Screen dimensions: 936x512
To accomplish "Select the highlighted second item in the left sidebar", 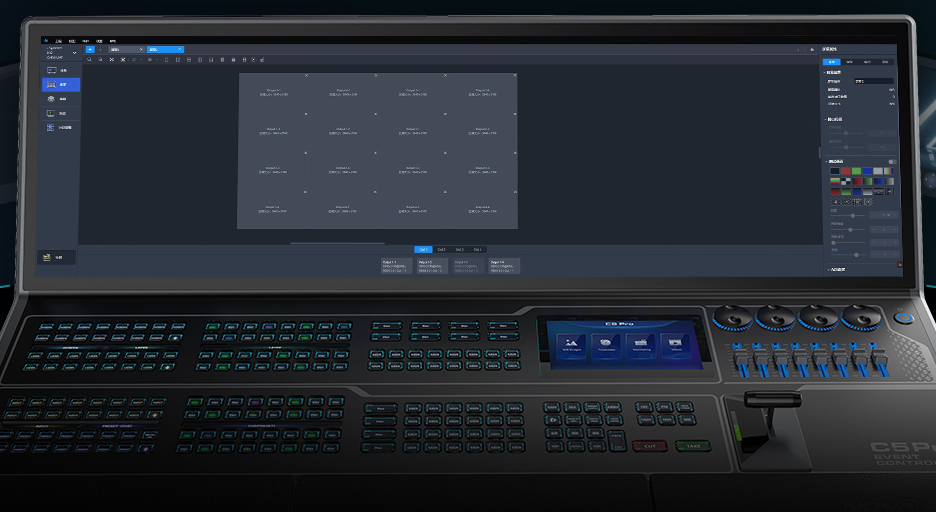I will click(x=60, y=86).
